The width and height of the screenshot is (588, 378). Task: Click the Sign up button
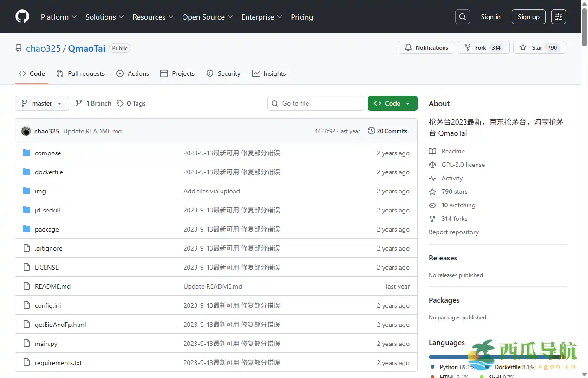pyautogui.click(x=529, y=17)
